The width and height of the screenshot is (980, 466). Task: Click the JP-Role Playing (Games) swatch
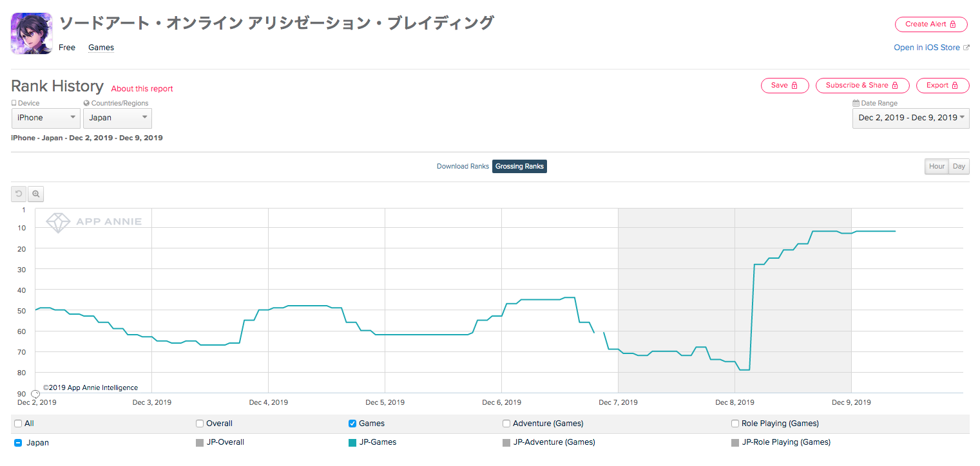click(735, 443)
